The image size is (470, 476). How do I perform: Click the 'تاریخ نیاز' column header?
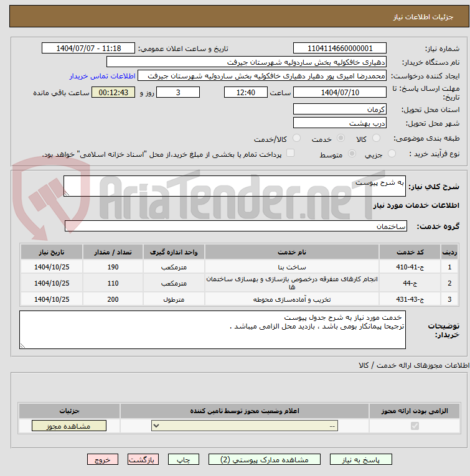(52, 252)
